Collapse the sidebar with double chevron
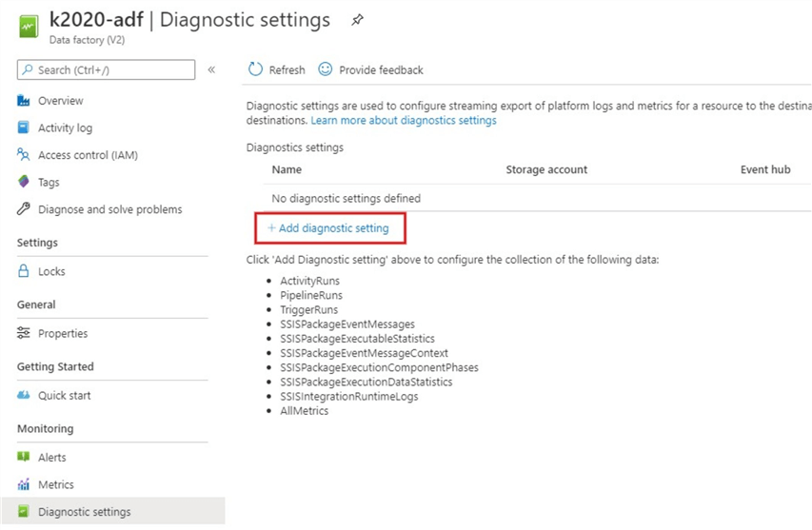812x530 pixels. pos(211,69)
